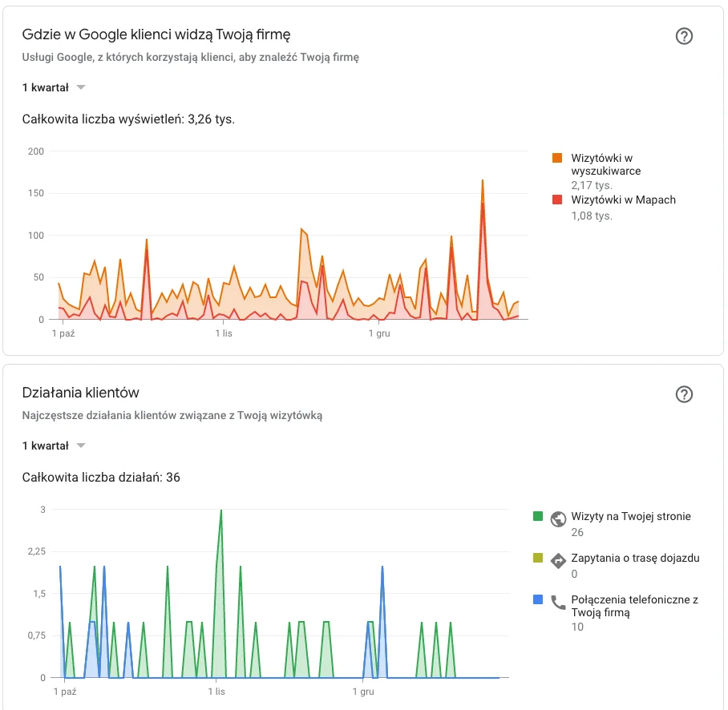Click the globe icon for website visits
728x710 pixels.
tap(559, 518)
